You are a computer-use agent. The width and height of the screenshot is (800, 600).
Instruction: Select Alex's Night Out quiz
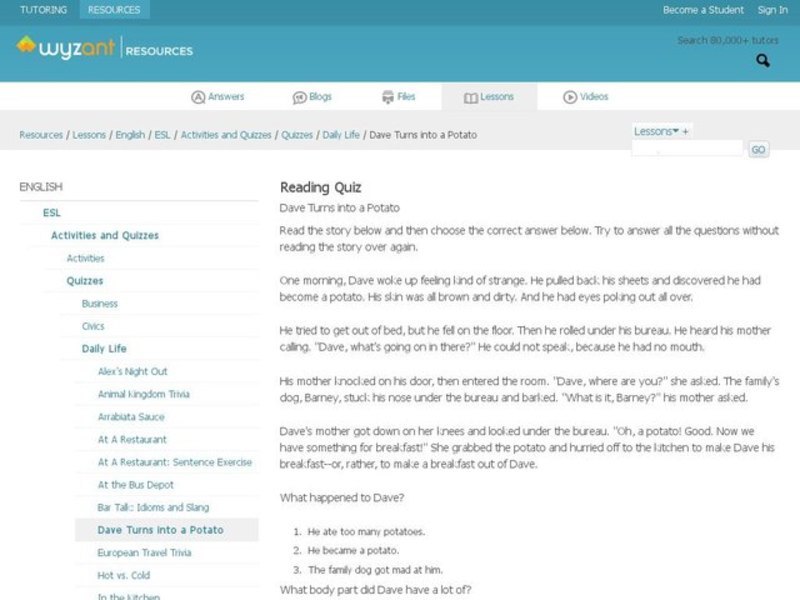tap(132, 372)
